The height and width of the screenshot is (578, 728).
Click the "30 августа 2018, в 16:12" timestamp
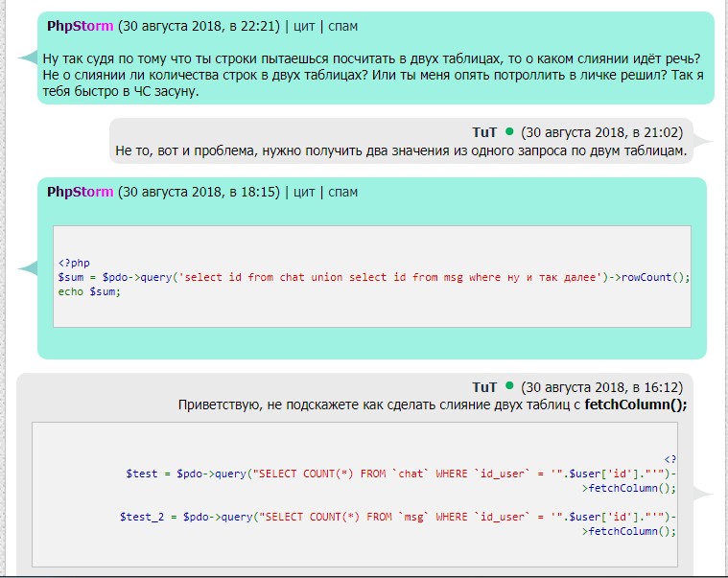click(601, 387)
